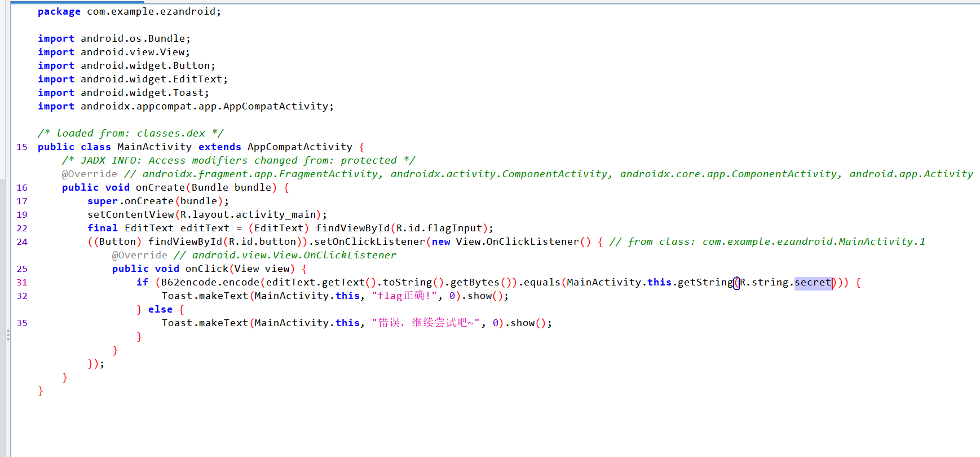Click the highlighted secret resource reference
Image resolution: width=980 pixels, height=457 pixels.
coord(813,282)
